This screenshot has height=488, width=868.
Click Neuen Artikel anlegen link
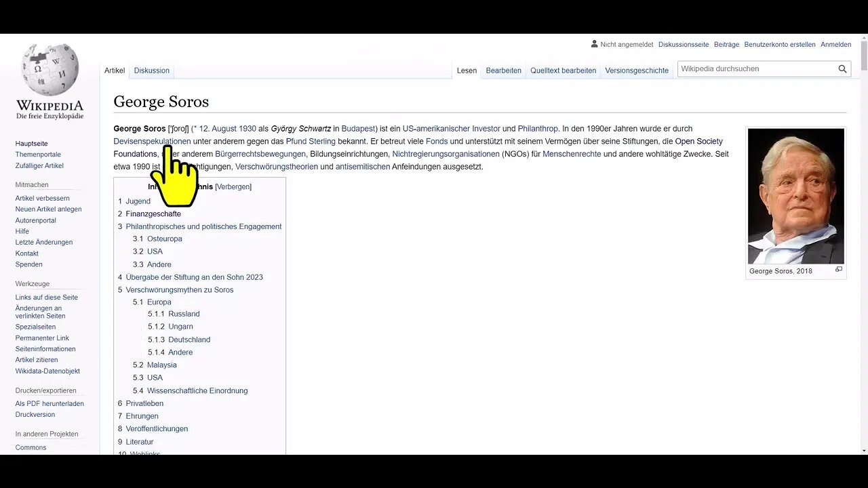tap(49, 209)
